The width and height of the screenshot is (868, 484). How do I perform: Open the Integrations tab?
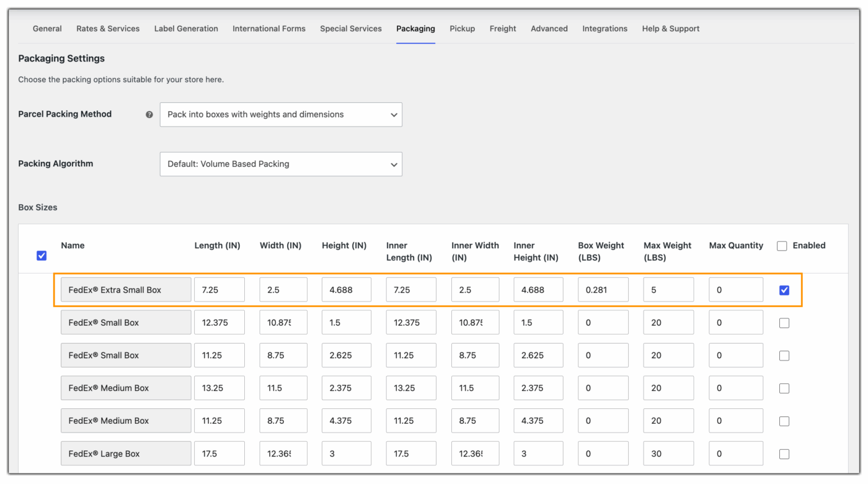coord(605,29)
